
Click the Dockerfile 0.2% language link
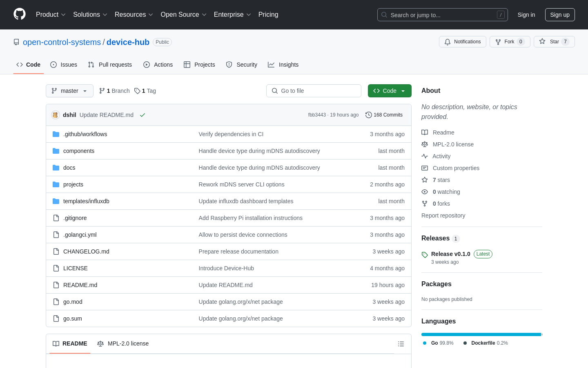click(486, 343)
